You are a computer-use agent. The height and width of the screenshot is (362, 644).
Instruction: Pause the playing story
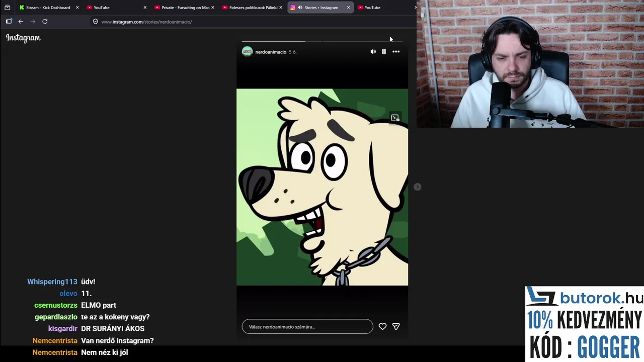[x=384, y=52]
